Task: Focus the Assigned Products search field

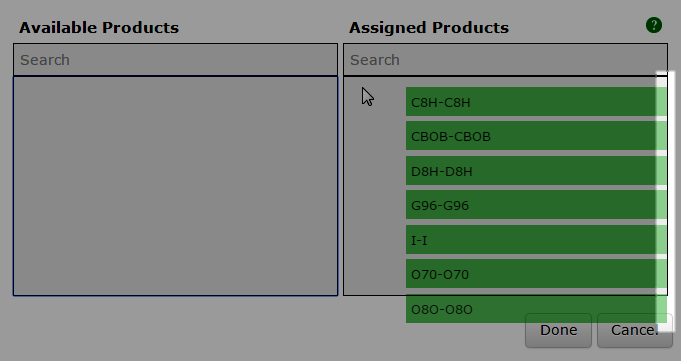Action: click(506, 60)
